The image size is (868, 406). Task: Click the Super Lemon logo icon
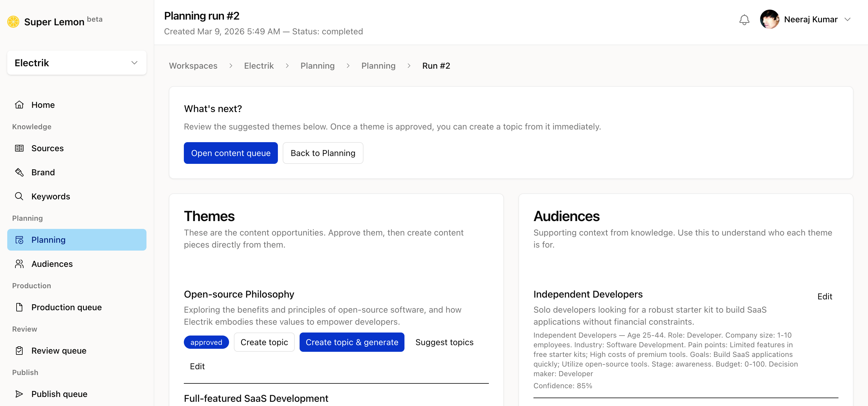tap(14, 22)
